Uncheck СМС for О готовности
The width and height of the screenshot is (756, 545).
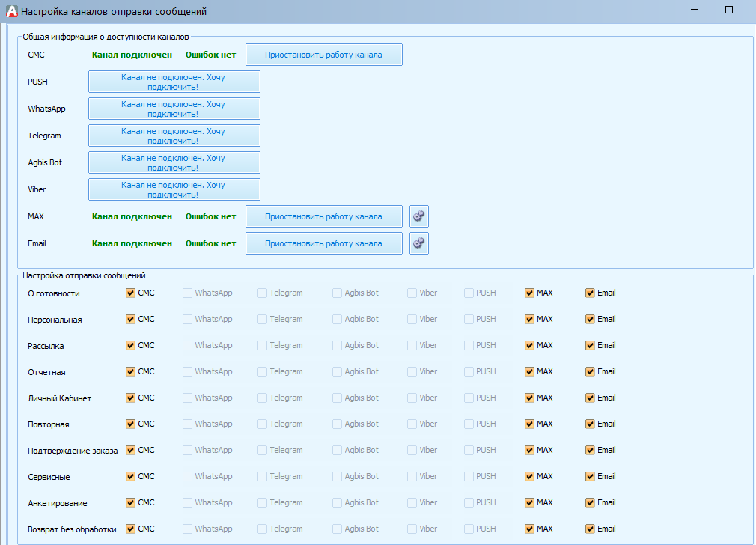130,293
